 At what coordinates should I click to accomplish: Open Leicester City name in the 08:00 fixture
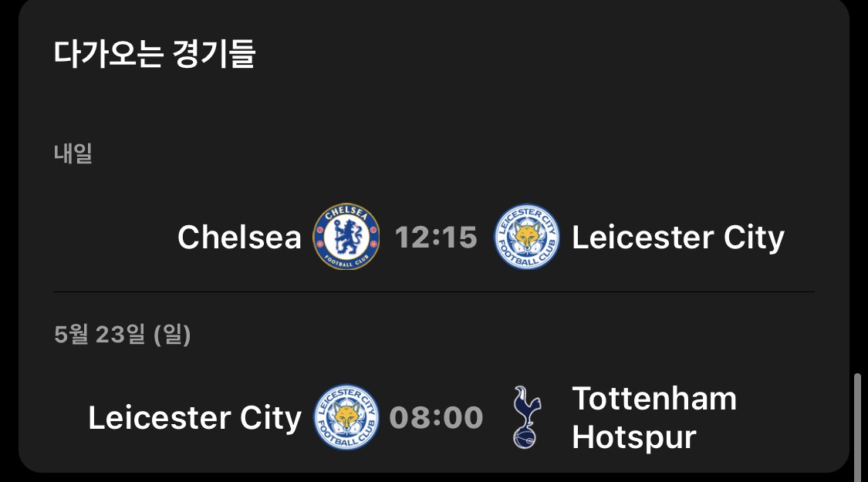click(195, 418)
